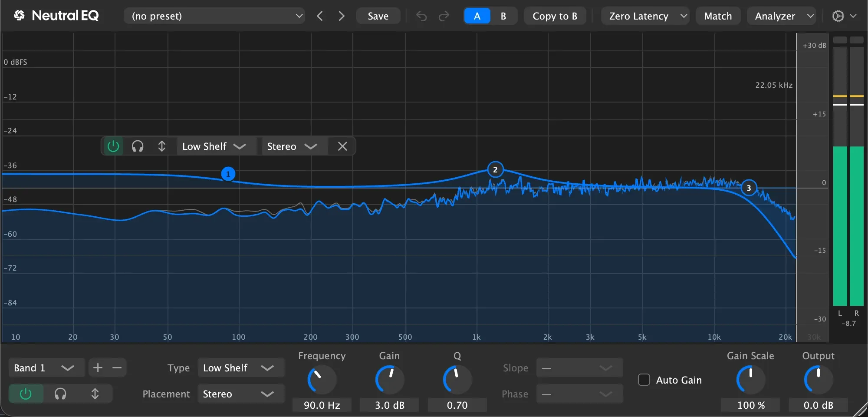Viewport: 868px width, 417px height.
Task: Open the Type Low Shelf dropdown
Action: 240,368
